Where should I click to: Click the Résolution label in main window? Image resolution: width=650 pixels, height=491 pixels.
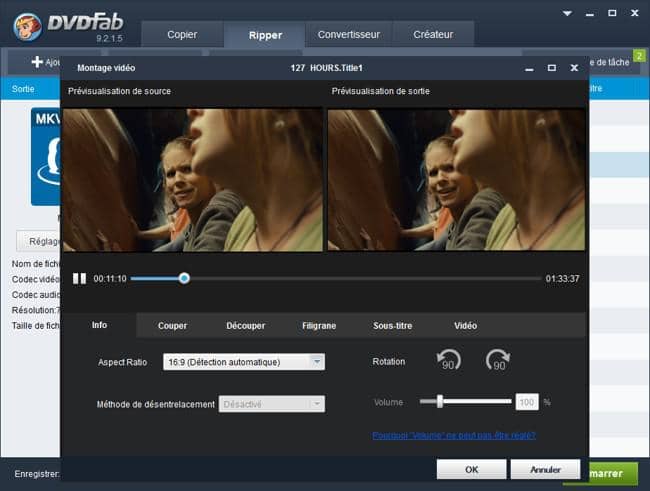[36, 310]
